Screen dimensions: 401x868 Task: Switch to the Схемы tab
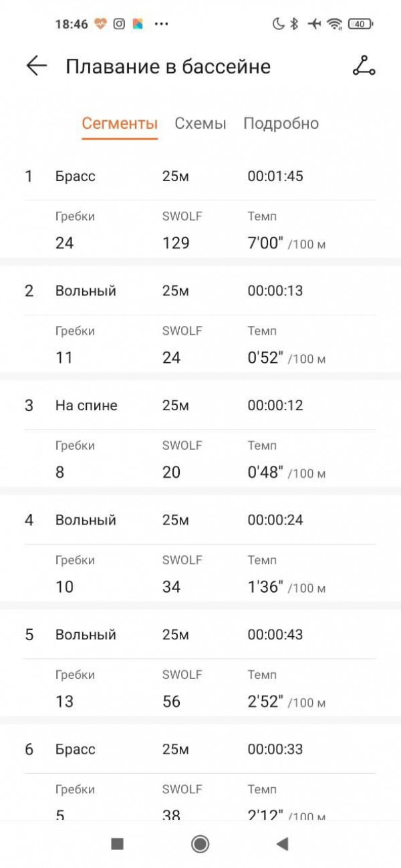[x=200, y=124]
